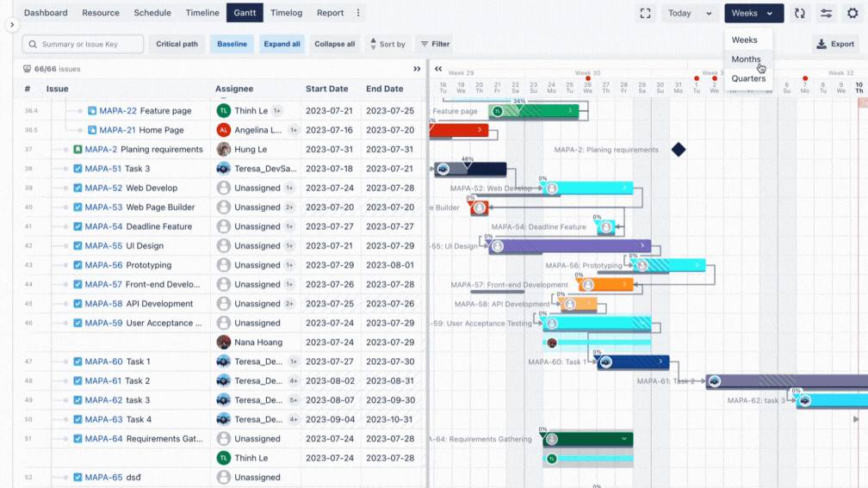
Task: Click Nana Hoang avatar photo
Action: pyautogui.click(x=224, y=342)
